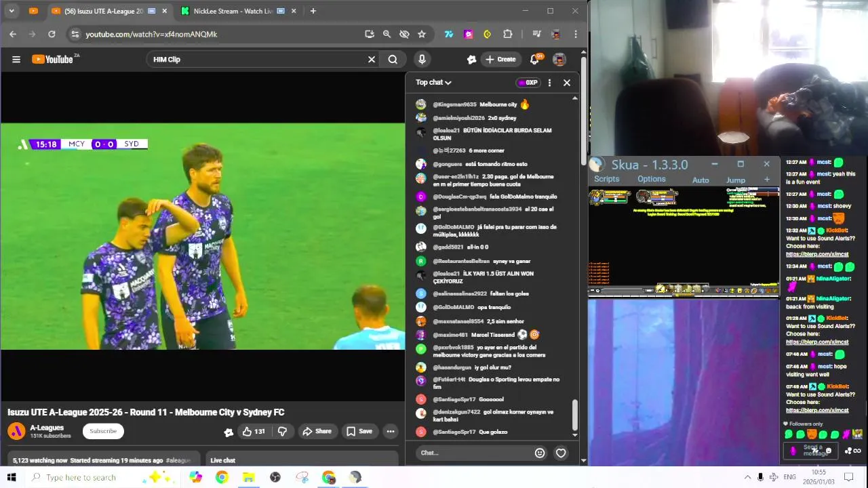Open the chat emoji picker
This screenshot has width=868, height=488.
coord(540,453)
